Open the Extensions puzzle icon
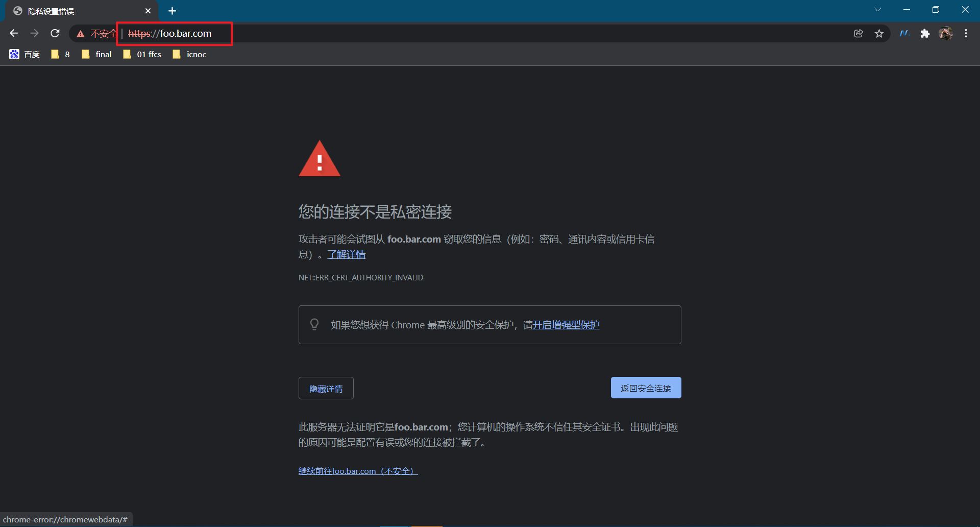980x527 pixels. coord(925,33)
